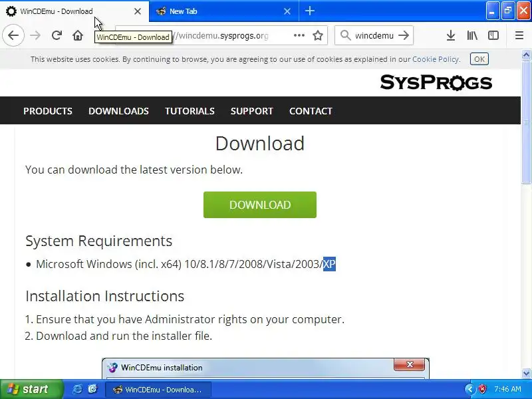This screenshot has width=532, height=399.
Task: Open the DOWNLOADS menu item
Action: pyautogui.click(x=118, y=111)
